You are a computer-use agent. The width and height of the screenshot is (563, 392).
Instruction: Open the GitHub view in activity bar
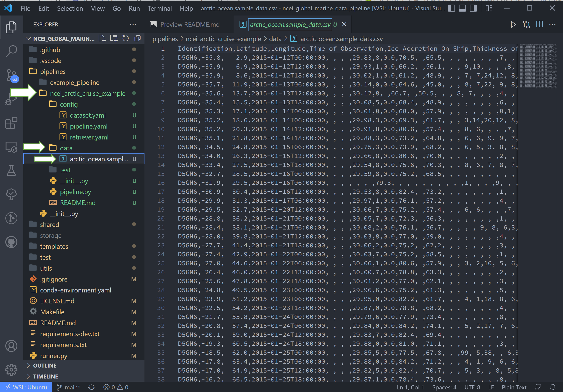pyautogui.click(x=11, y=242)
